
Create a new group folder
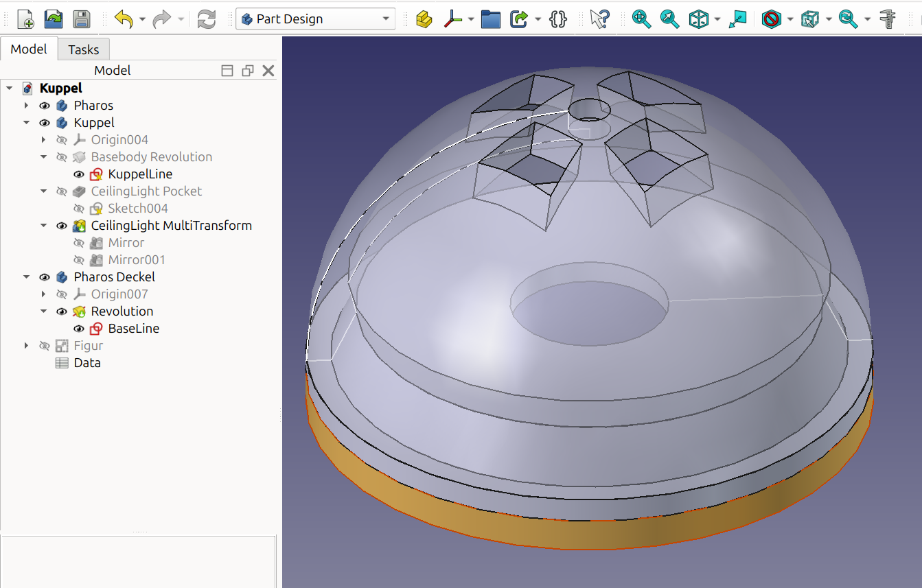point(491,19)
